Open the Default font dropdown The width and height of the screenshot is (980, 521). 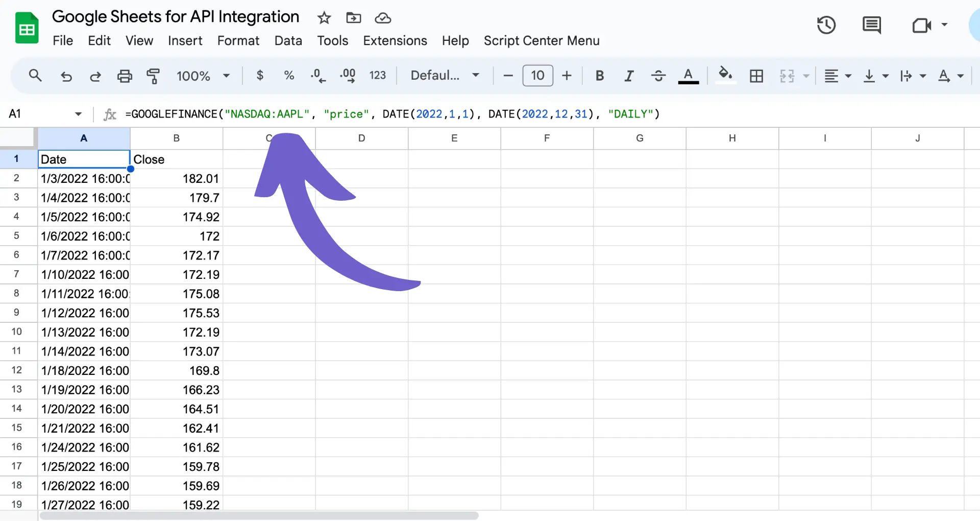pyautogui.click(x=445, y=76)
